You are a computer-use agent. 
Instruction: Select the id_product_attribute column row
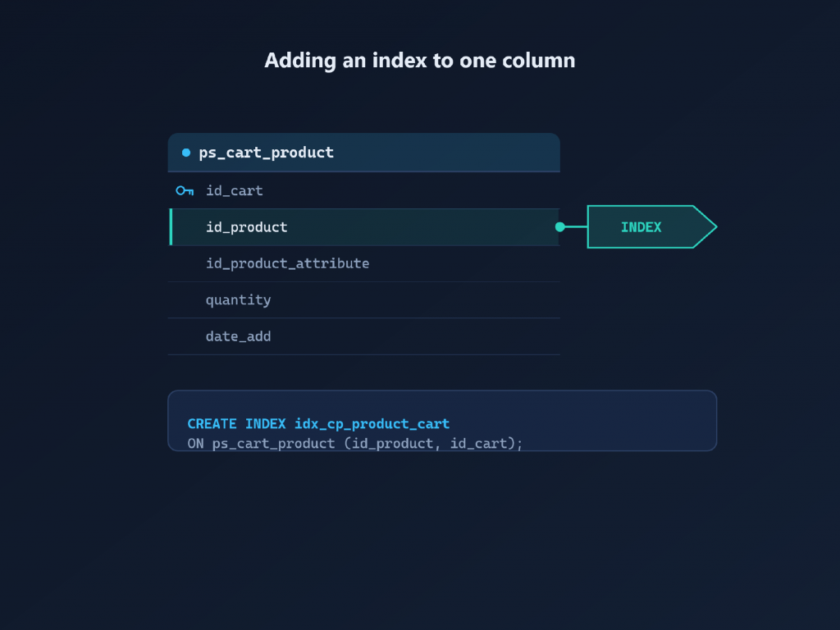[x=363, y=263]
